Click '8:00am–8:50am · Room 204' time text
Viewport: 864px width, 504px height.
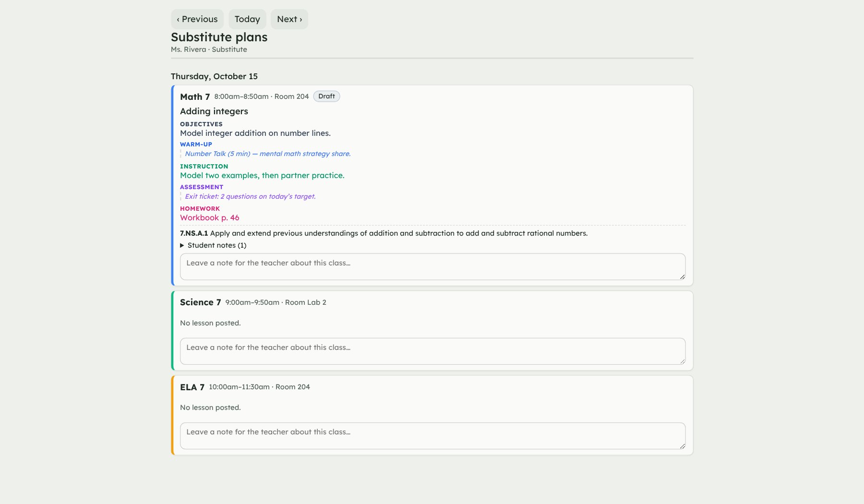pos(262,96)
